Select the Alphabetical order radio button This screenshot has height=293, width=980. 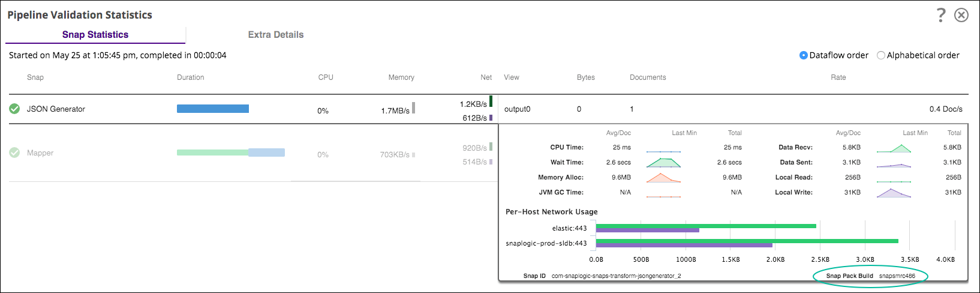(881, 55)
